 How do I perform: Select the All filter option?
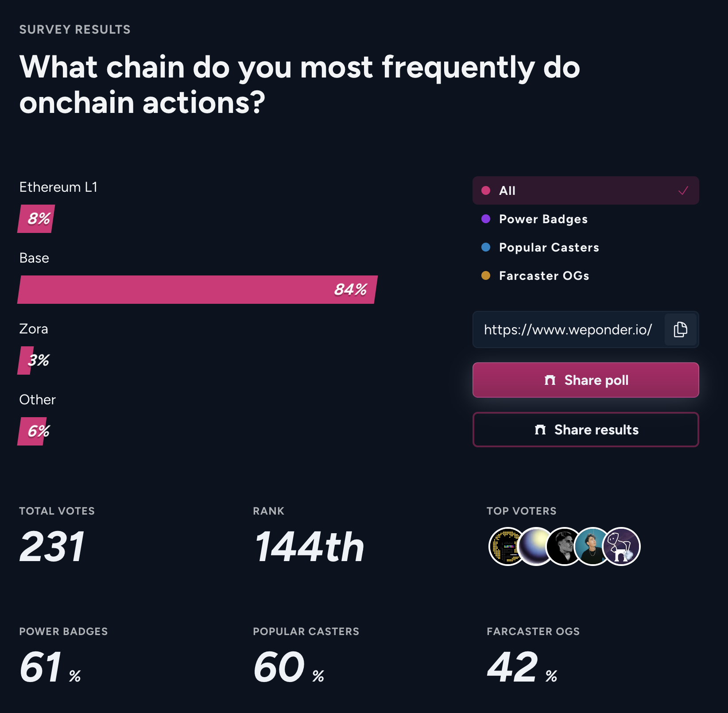[x=585, y=190]
